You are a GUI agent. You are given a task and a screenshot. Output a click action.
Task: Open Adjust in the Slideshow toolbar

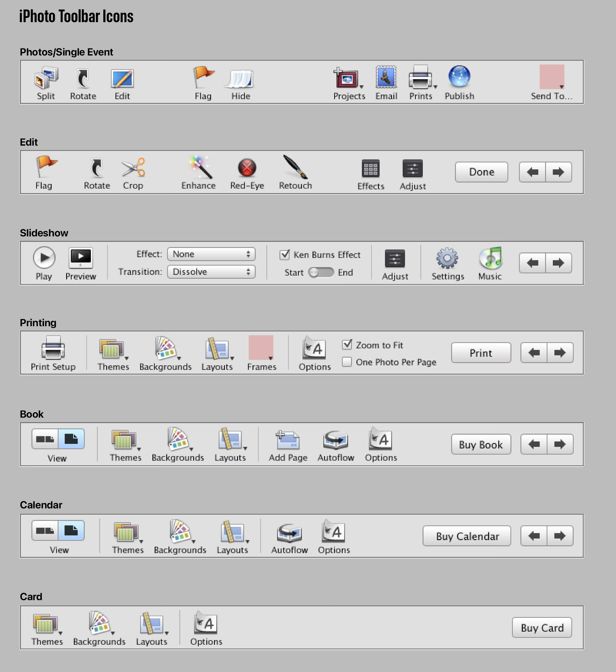(x=395, y=259)
